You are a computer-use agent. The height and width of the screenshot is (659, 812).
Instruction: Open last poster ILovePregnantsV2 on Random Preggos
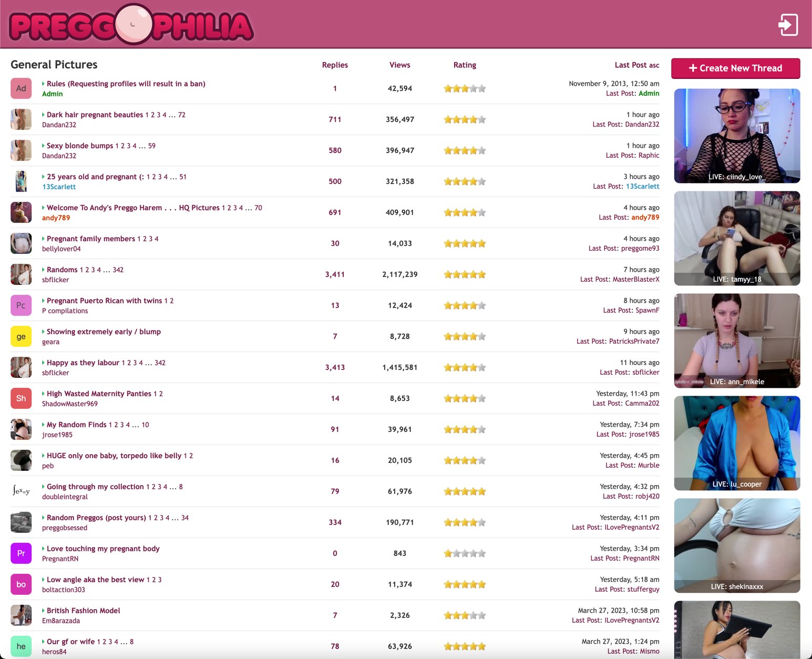pos(632,528)
